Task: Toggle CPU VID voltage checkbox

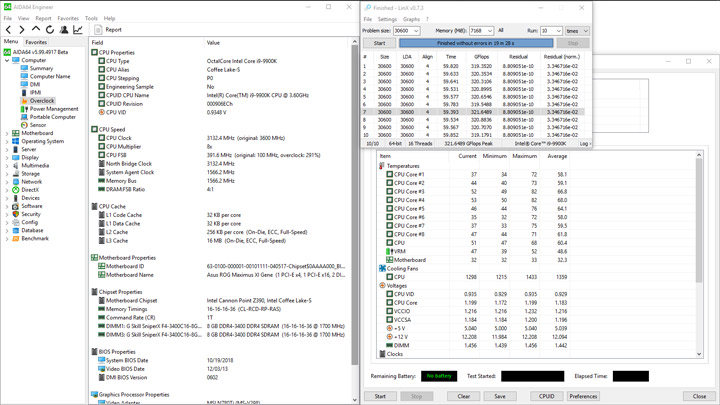Action: pos(389,294)
